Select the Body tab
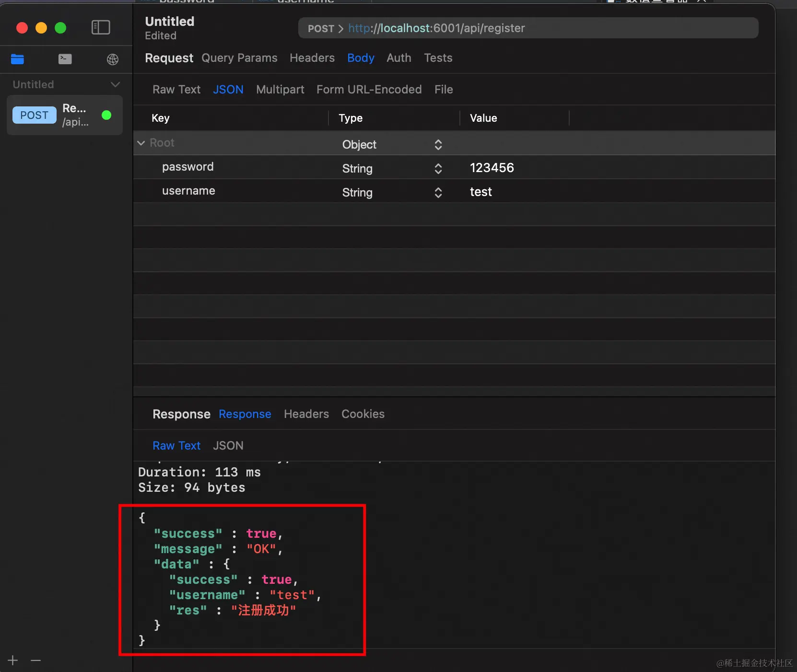 pos(361,58)
